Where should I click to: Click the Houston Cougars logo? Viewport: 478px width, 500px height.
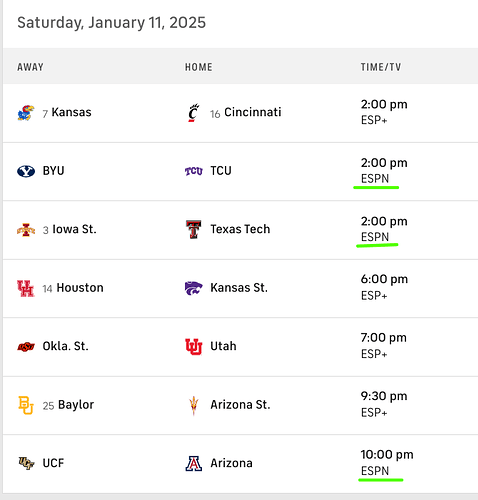pos(26,288)
